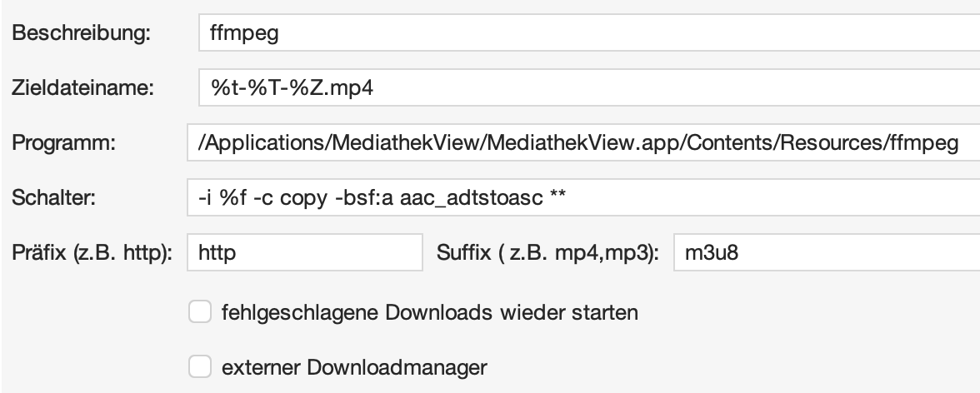Click the "fehlgeschlagene Downloads wieder starten" label text

430,313
